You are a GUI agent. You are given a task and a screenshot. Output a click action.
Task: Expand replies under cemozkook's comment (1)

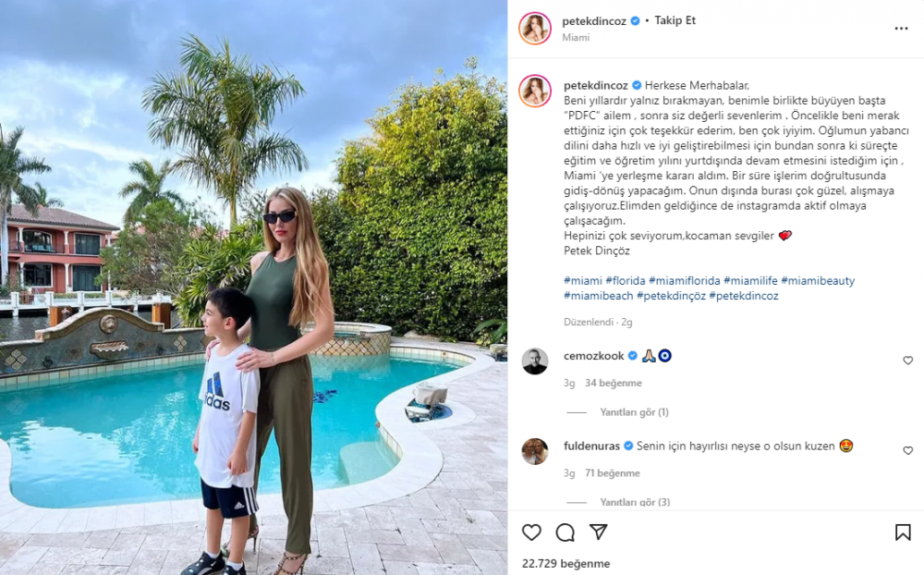point(634,412)
